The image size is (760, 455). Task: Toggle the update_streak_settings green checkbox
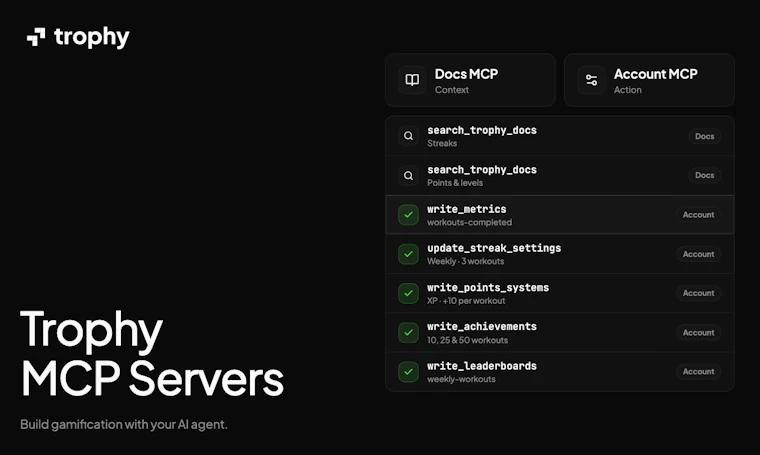click(409, 254)
